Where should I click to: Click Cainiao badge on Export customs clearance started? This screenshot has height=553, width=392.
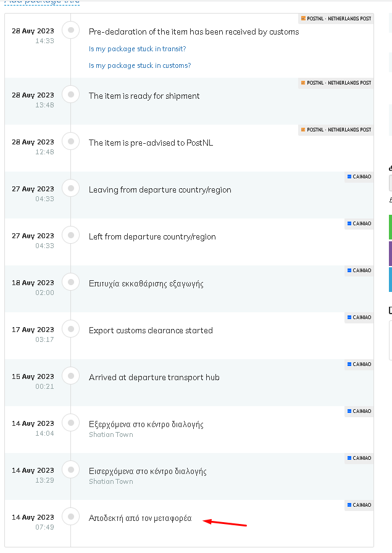[x=359, y=317]
